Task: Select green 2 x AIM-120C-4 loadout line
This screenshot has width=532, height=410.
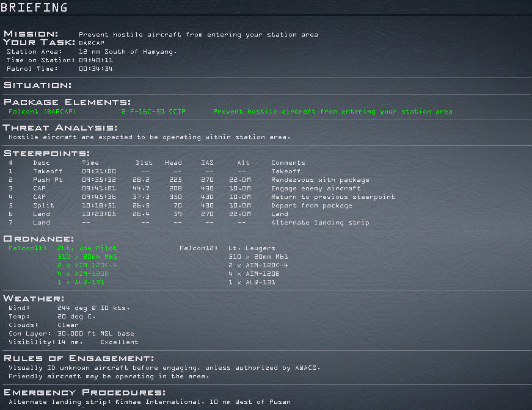Action: coord(87,265)
